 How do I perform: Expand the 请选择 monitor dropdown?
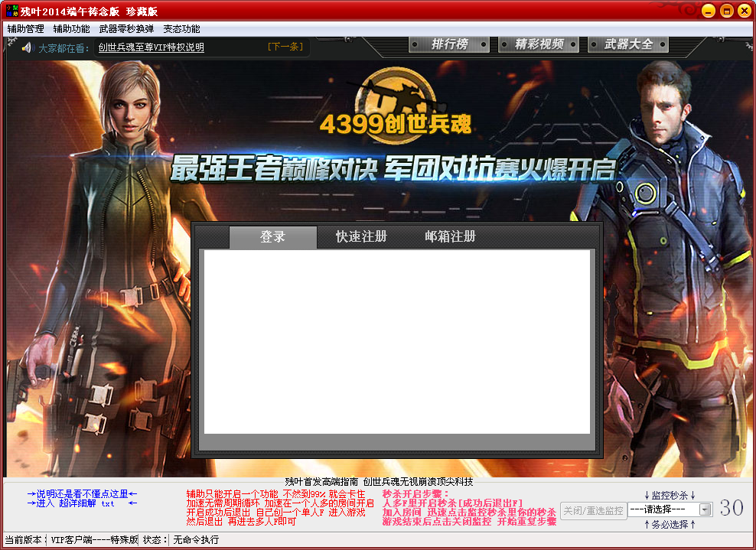(x=670, y=509)
